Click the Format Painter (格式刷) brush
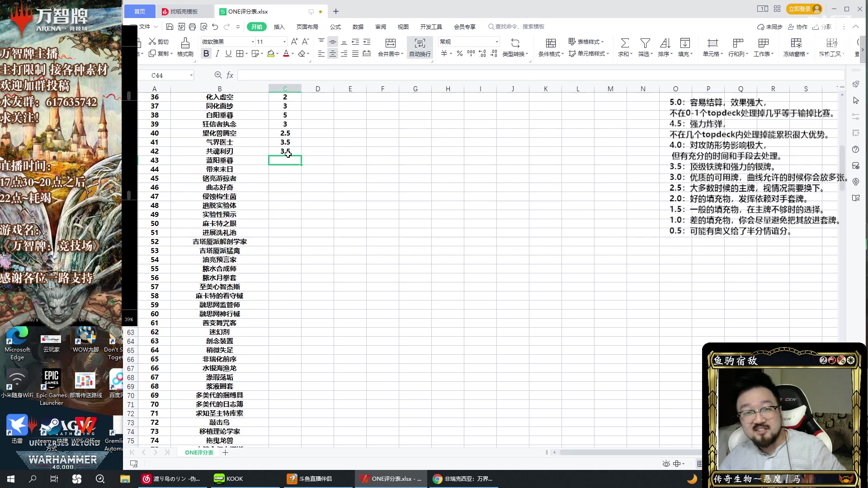The image size is (868, 488). (185, 47)
